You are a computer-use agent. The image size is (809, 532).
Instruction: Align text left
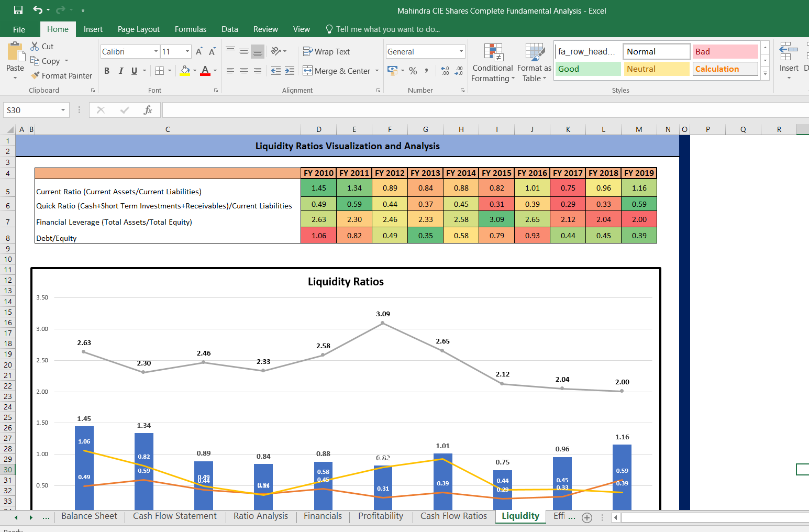coord(230,71)
